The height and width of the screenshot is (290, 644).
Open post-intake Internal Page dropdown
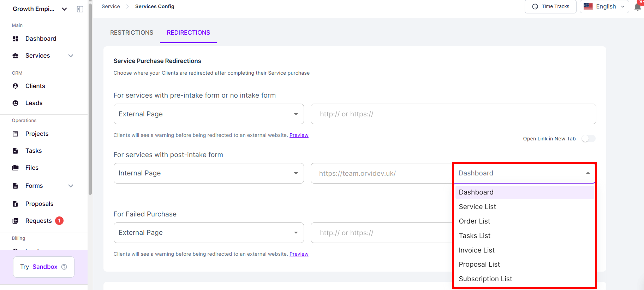(x=208, y=173)
